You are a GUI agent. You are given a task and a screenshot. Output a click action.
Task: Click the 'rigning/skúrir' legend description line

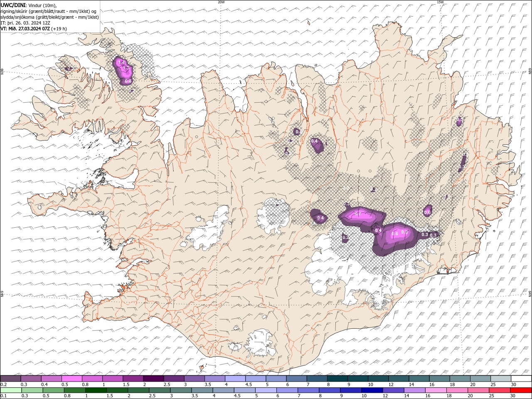coord(49,11)
